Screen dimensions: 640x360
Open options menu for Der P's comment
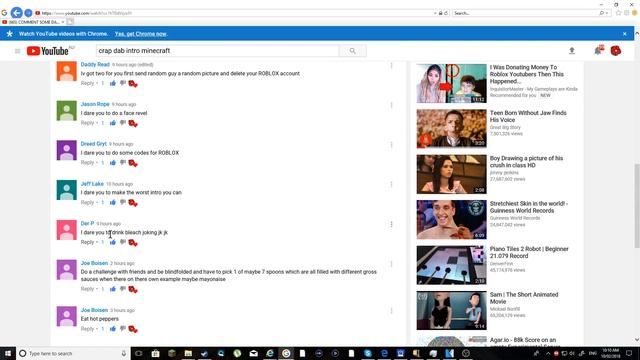coord(391,224)
